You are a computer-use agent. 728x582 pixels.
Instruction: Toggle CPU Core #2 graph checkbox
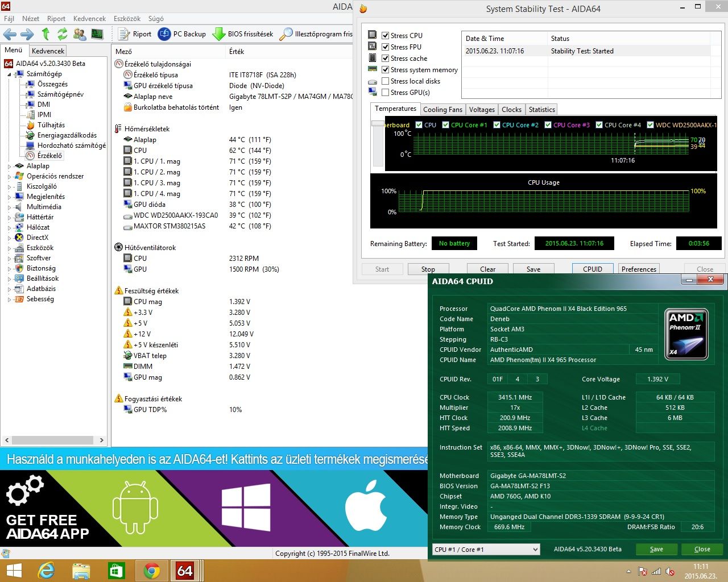point(497,125)
